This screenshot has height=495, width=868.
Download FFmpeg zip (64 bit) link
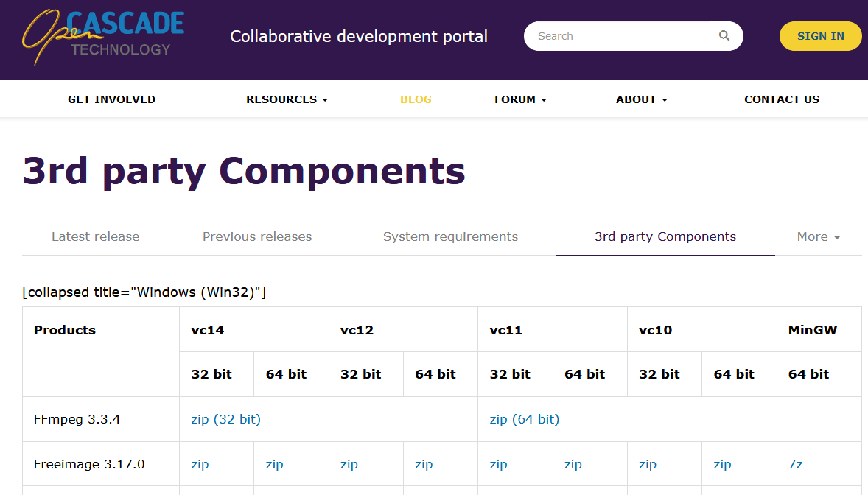tap(524, 419)
